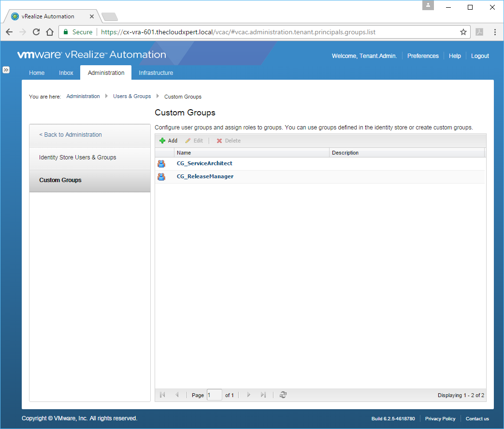Image resolution: width=504 pixels, height=429 pixels.
Task: Go to the Home tab
Action: (x=37, y=73)
